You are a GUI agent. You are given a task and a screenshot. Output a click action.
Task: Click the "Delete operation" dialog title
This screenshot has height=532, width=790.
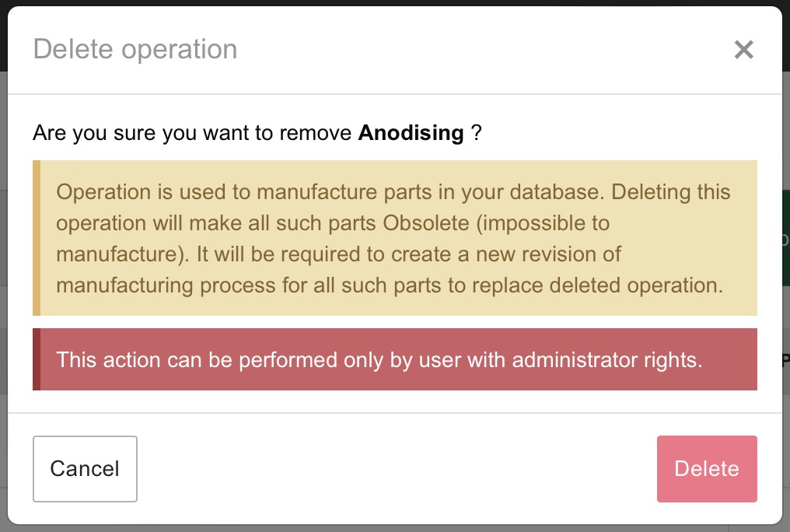[x=135, y=49]
